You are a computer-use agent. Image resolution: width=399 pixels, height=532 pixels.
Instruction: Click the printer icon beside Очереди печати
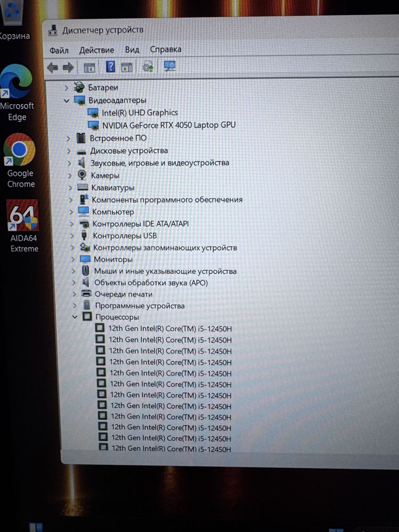tap(87, 294)
